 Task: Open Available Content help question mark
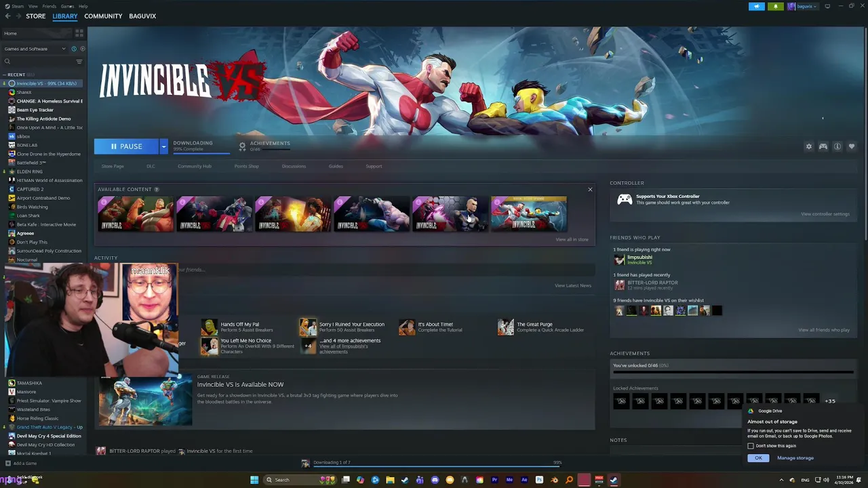[157, 189]
